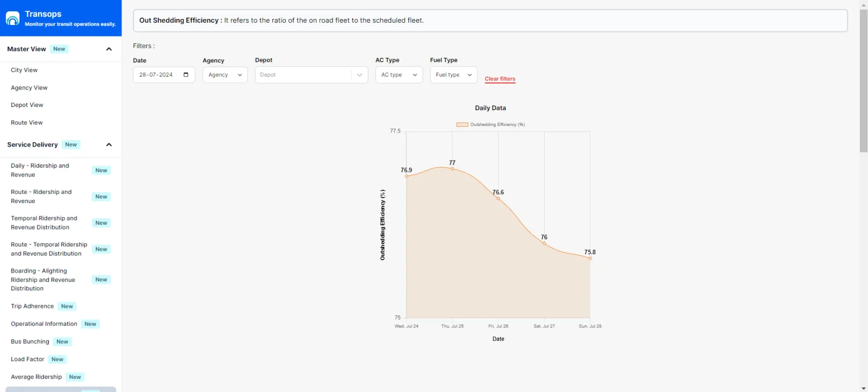The image size is (868, 392).
Task: Click the Service Delivery heading
Action: 33,144
